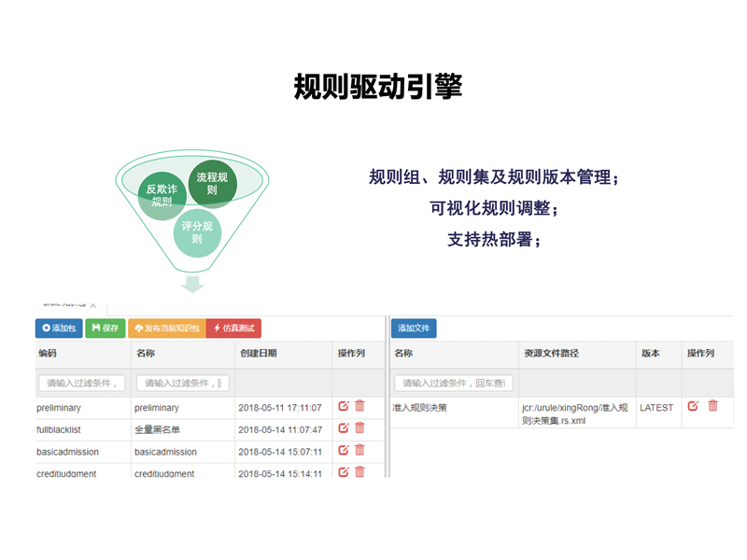Delete the basicadmission row
747x560 pixels.
(x=359, y=450)
